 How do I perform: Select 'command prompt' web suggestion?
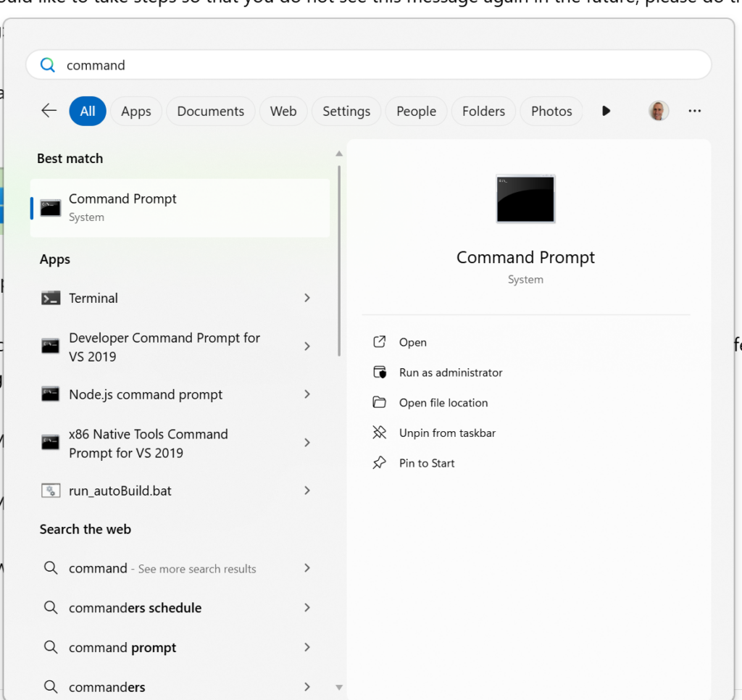point(122,648)
